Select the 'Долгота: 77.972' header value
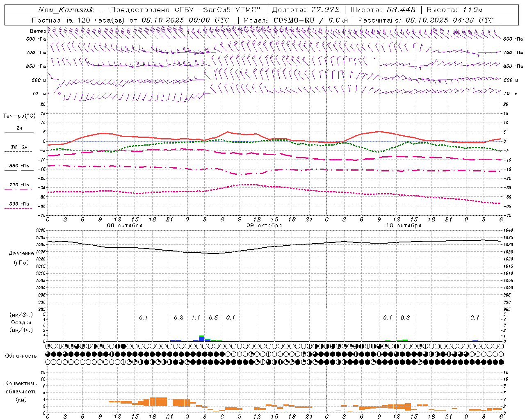The width and height of the screenshot is (525, 420). click(x=306, y=10)
